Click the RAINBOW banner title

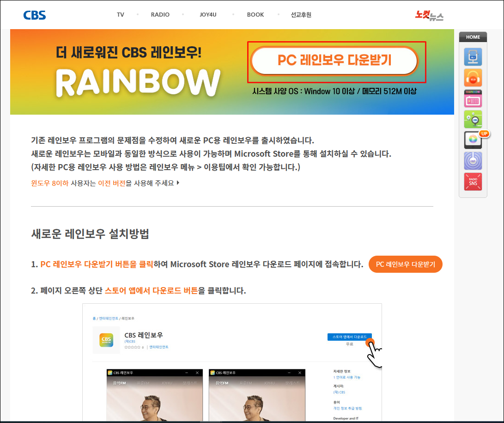(138, 83)
